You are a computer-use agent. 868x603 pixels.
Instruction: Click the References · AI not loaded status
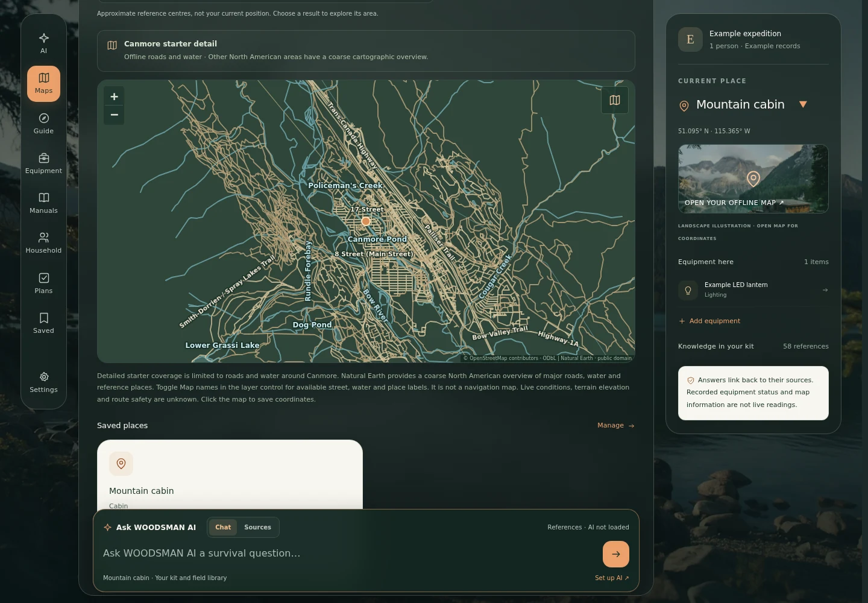tap(588, 528)
